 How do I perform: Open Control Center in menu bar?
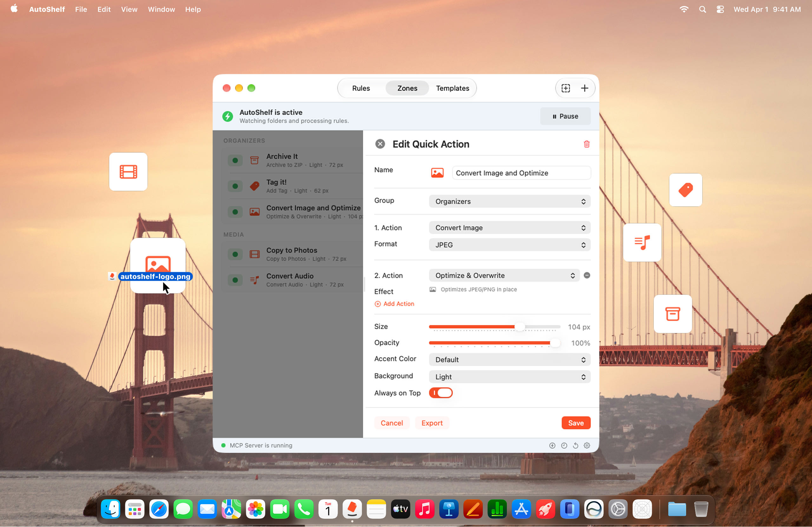(720, 9)
